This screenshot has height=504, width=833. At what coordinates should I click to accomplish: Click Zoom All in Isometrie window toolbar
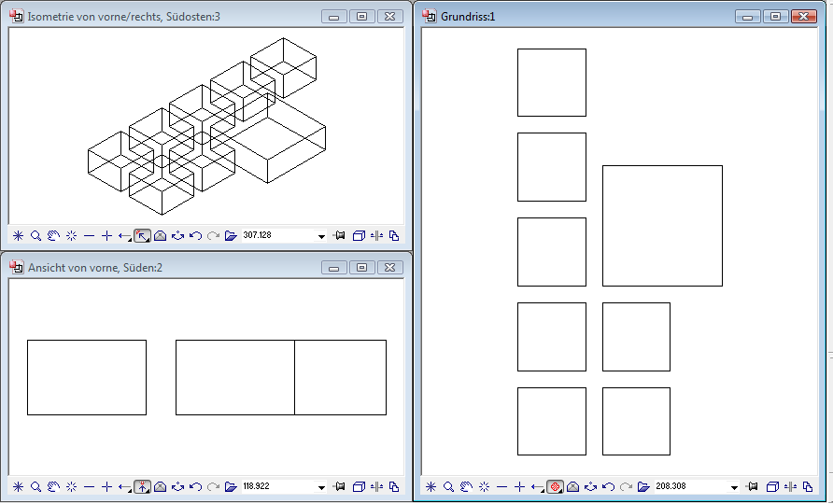coord(18,236)
